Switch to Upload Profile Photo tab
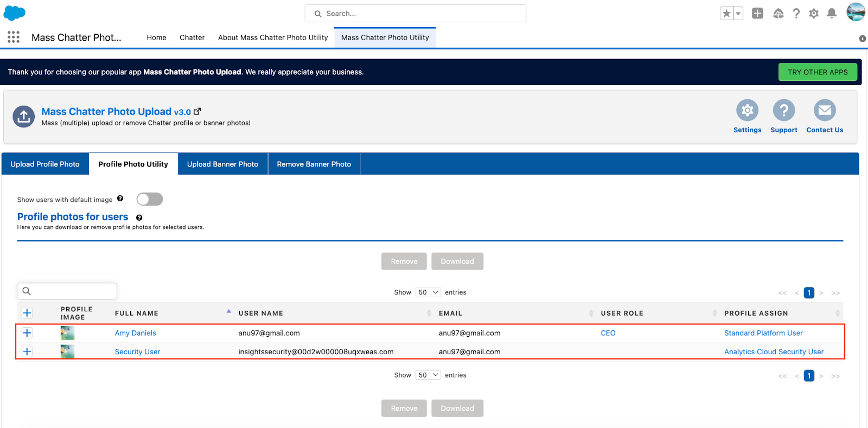This screenshot has height=428, width=868. [45, 164]
